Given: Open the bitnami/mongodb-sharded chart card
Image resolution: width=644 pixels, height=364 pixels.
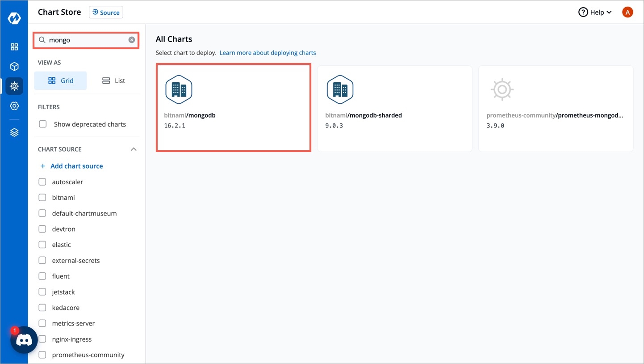Looking at the screenshot, I should pyautogui.click(x=394, y=109).
